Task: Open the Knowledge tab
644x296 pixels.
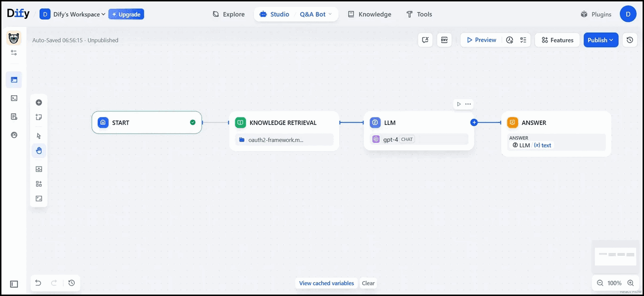Action: (370, 14)
